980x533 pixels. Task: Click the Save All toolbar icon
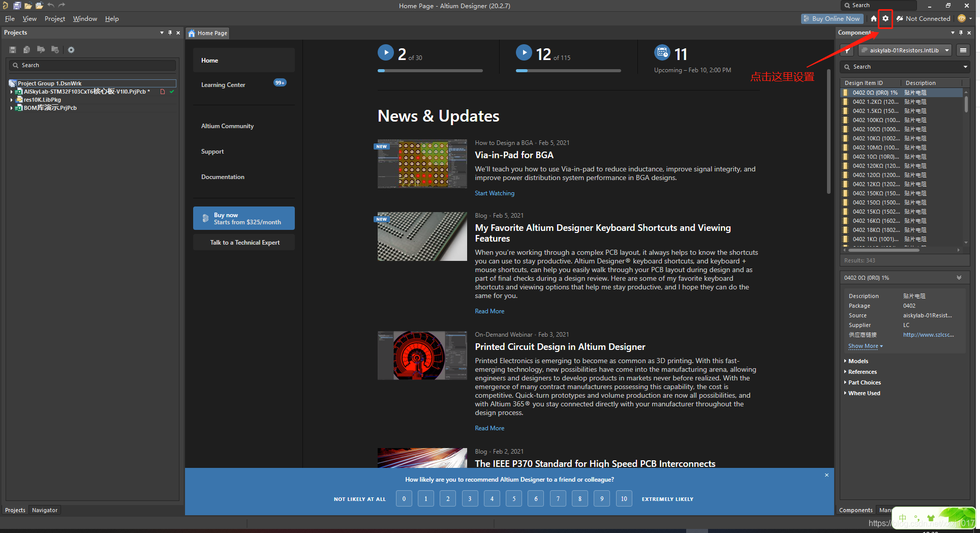coord(17,6)
